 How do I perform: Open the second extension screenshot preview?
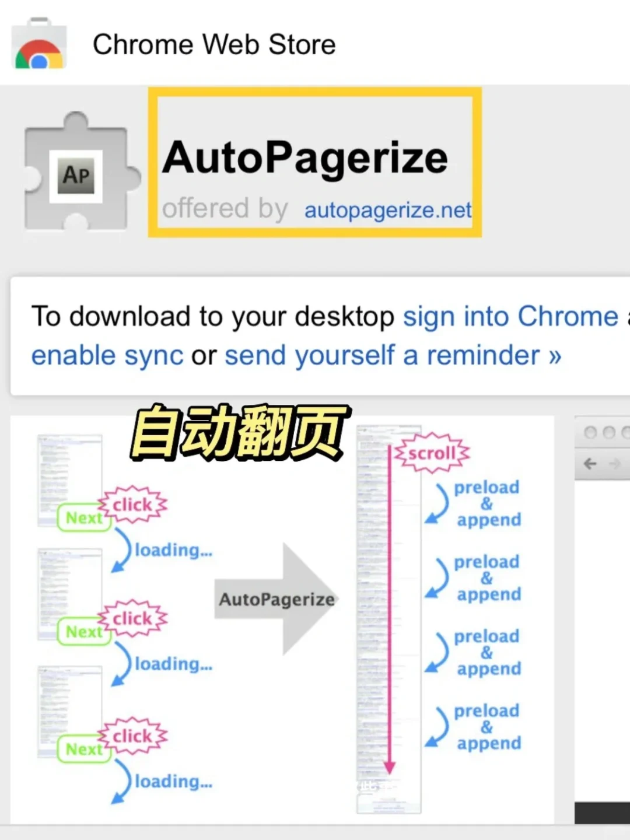pyautogui.click(x=602, y=619)
